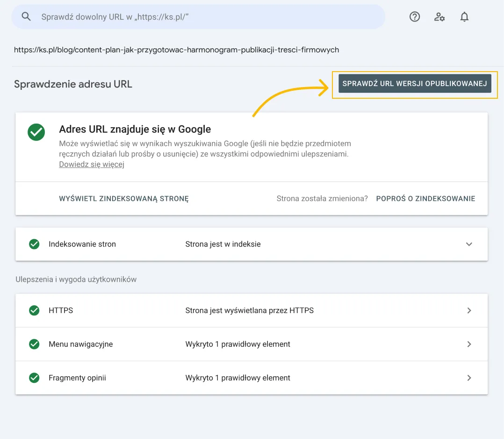The image size is (504, 439).
Task: Click 'Strona została zmieniona?' text
Action: coord(322,198)
